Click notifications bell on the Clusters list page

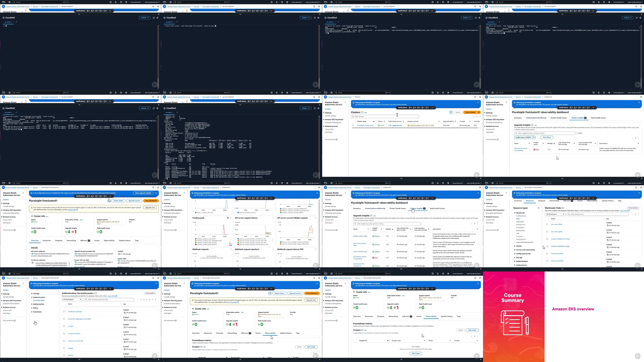(x=438, y=93)
